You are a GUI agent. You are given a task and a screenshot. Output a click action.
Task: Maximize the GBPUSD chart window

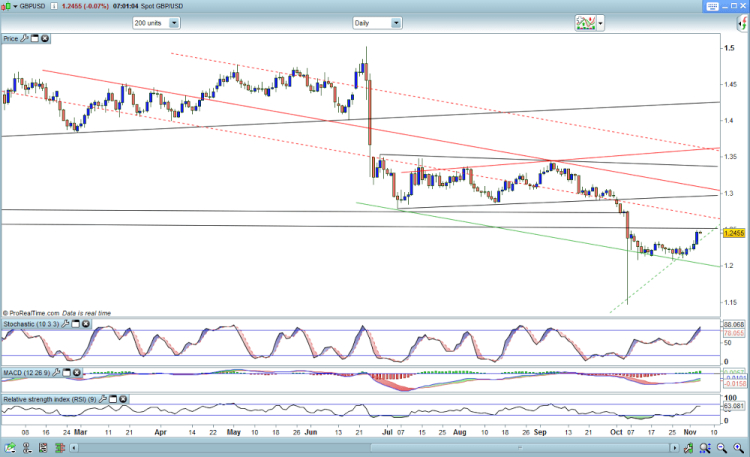click(734, 6)
